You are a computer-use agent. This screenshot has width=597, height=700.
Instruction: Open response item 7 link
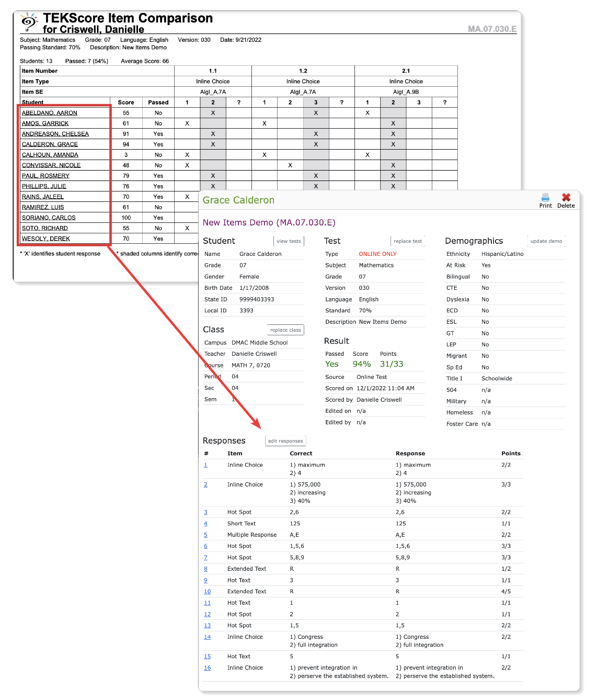tap(205, 558)
